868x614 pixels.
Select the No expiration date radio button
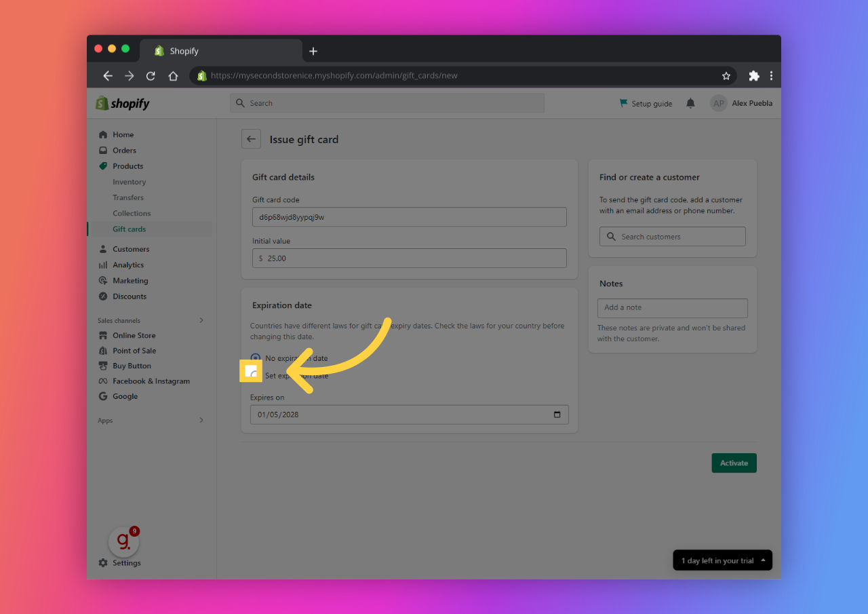[x=255, y=358]
